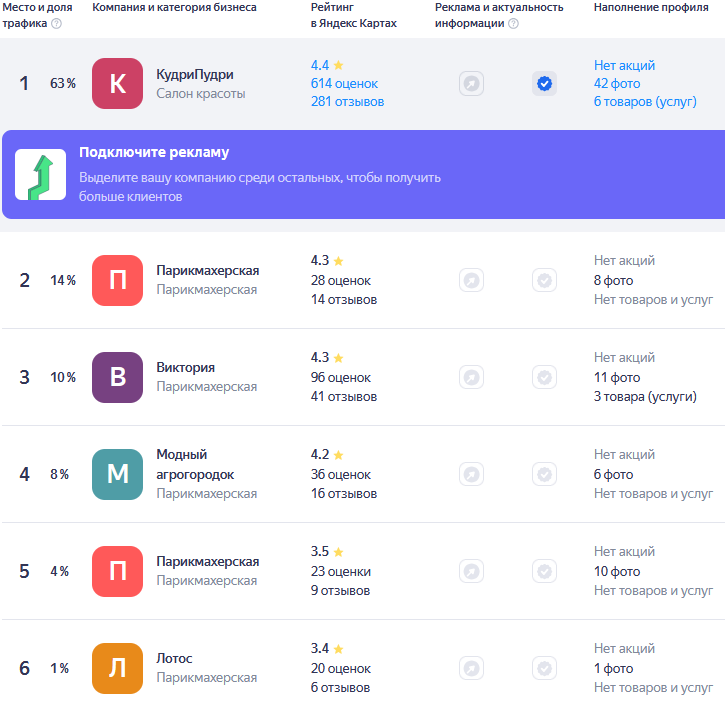Click the advertising arrow icon in row 5
725x710 pixels.
click(x=472, y=572)
